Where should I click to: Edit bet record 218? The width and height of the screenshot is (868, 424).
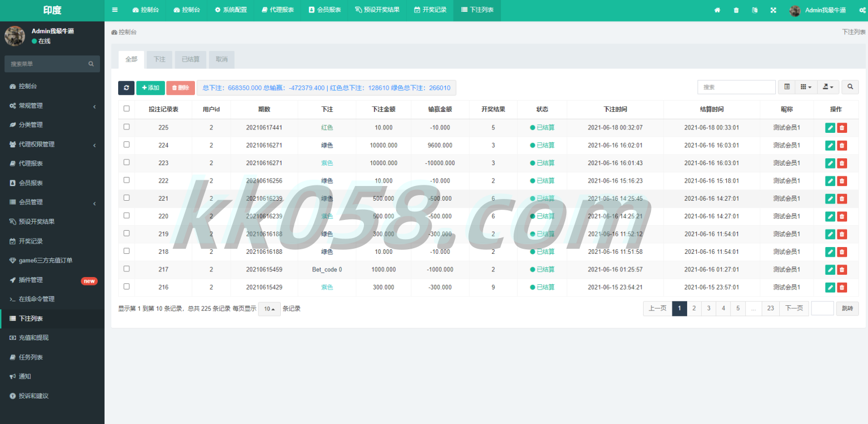(830, 252)
